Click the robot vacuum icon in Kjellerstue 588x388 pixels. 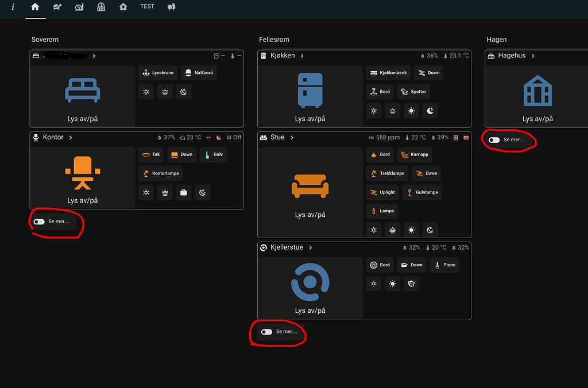[x=310, y=281]
